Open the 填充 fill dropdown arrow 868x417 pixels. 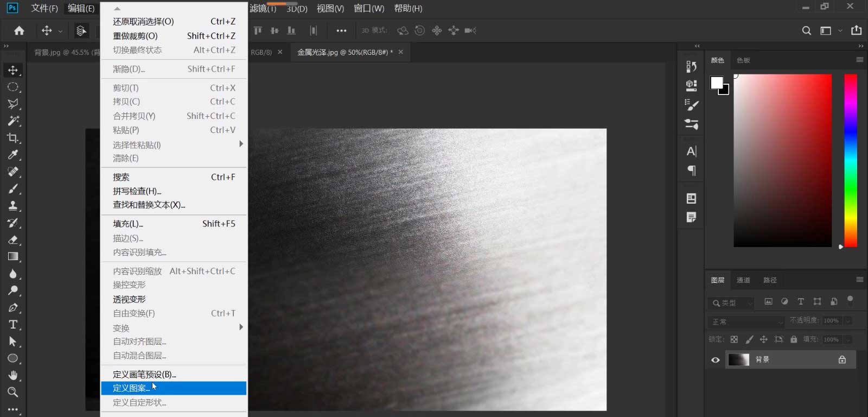tap(847, 339)
